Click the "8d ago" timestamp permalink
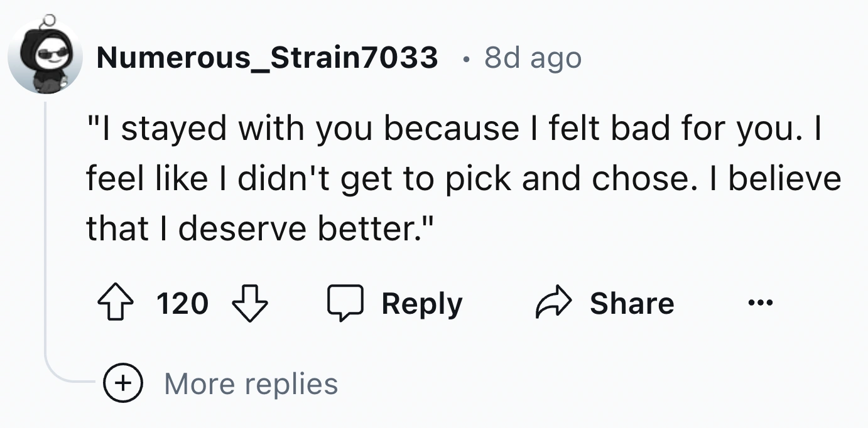This screenshot has width=868, height=428. pos(533,58)
